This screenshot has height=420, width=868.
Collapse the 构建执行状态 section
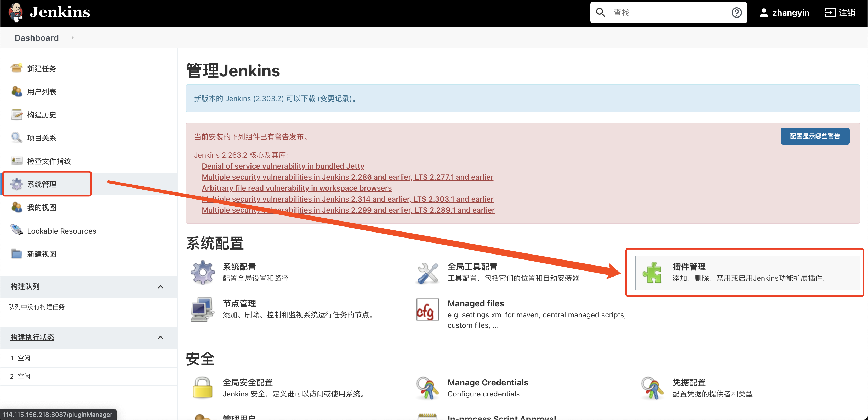(161, 338)
